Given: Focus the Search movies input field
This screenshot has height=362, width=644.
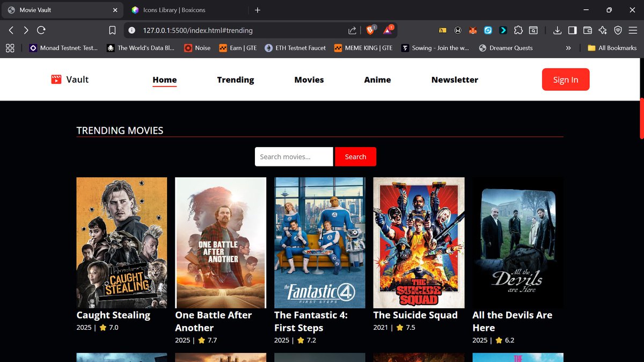Looking at the screenshot, I should [x=294, y=157].
